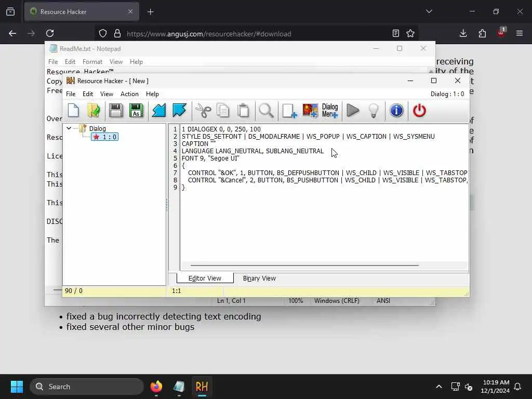This screenshot has width=532, height=399.
Task: Show hidden icons in the system tray
Action: point(438,387)
